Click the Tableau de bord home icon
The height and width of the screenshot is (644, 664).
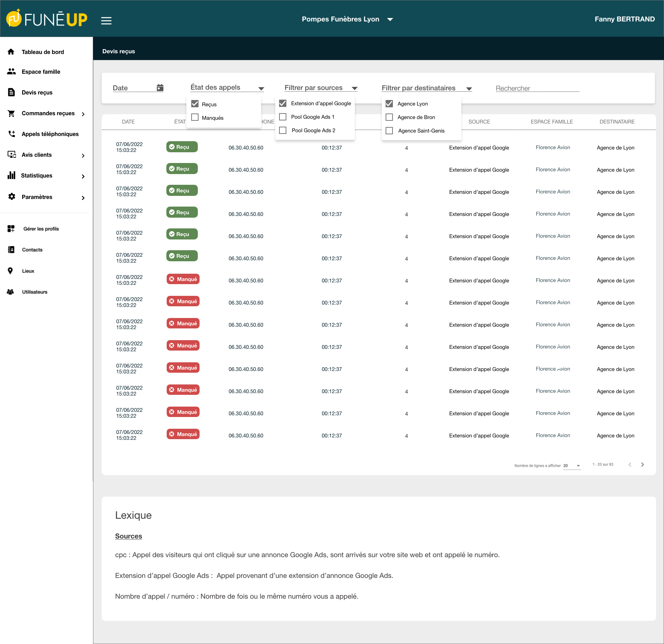click(11, 52)
